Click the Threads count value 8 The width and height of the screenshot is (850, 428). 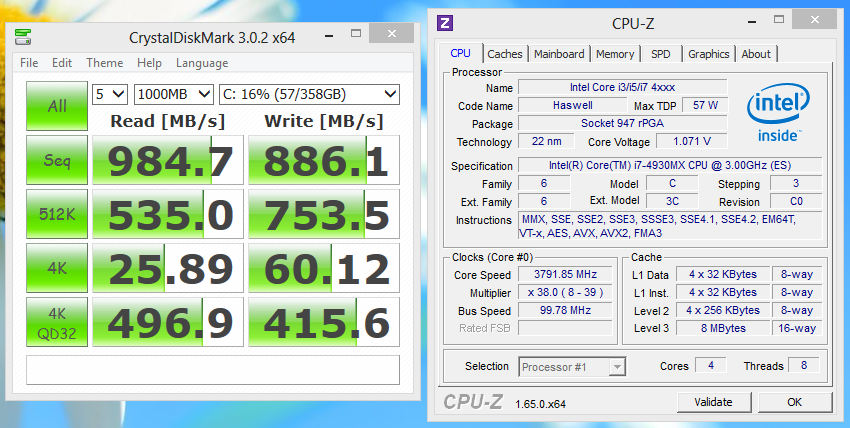click(x=804, y=366)
